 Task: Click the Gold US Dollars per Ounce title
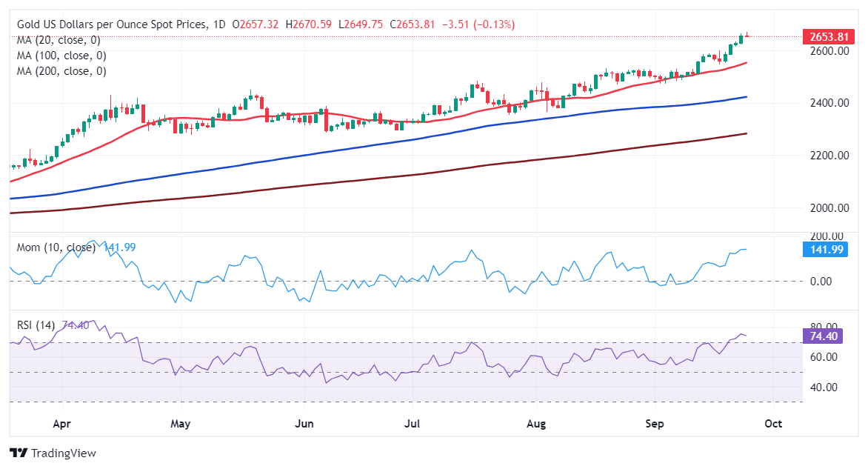coord(112,24)
